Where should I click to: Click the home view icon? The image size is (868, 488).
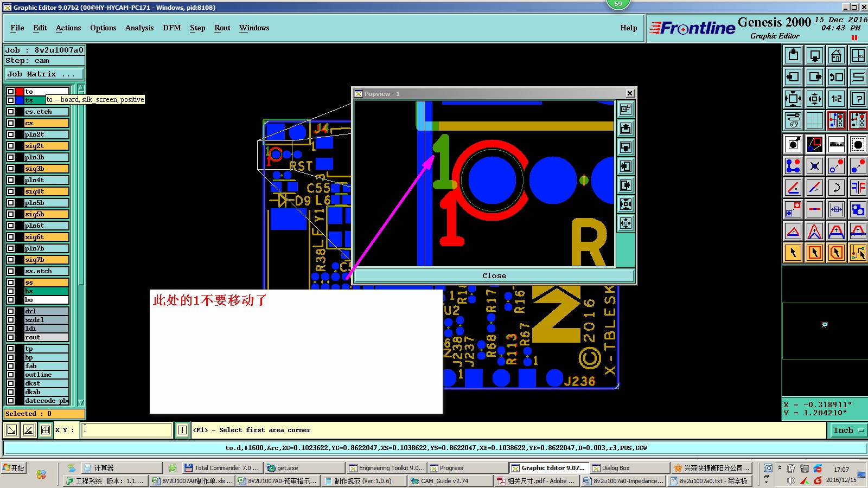point(837,55)
